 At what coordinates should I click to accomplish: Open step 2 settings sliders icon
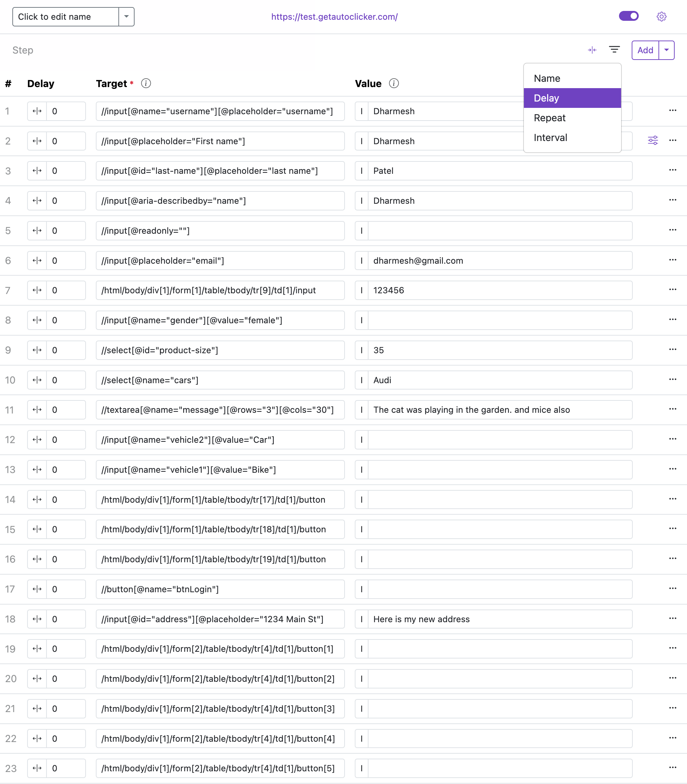pyautogui.click(x=652, y=140)
